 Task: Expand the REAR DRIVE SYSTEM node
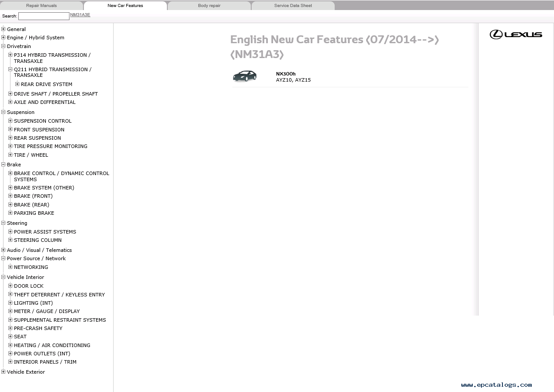[x=17, y=84]
